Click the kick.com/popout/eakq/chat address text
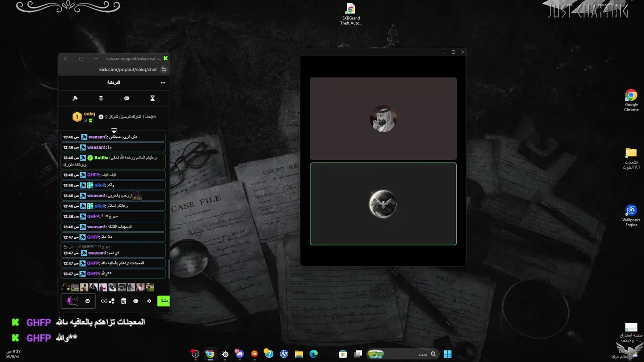The height and width of the screenshot is (362, 644). tap(128, 69)
